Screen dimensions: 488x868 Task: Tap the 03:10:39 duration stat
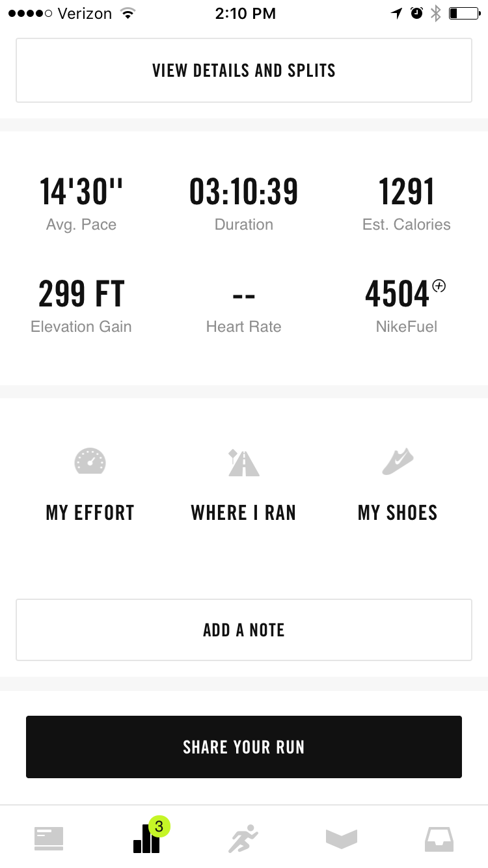pos(244,193)
